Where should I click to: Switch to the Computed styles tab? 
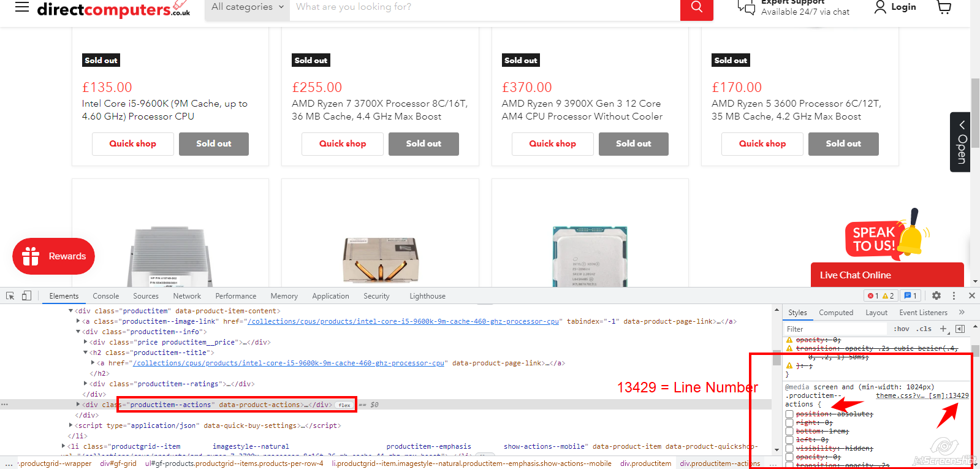[x=836, y=312]
